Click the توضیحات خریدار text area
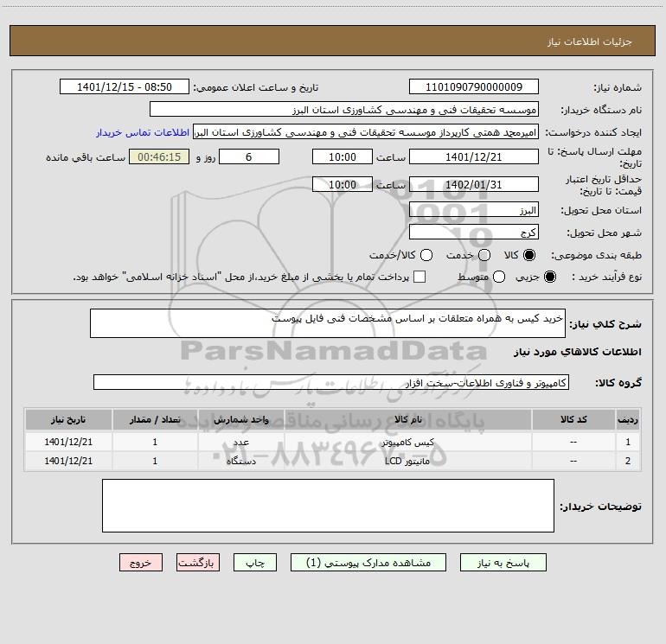 328,506
